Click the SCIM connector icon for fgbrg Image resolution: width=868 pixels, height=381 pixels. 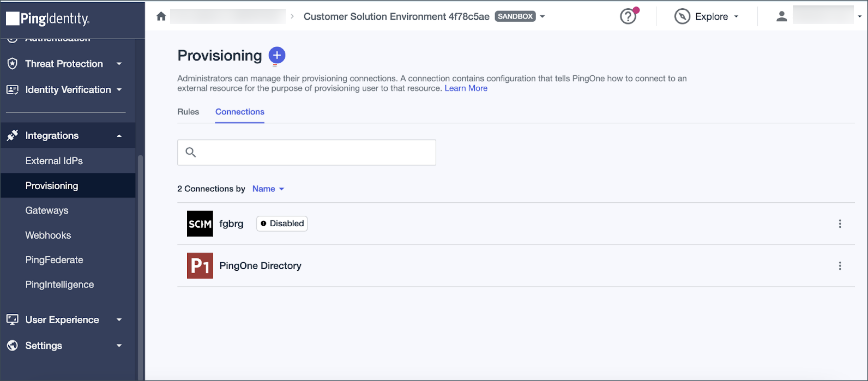[200, 223]
